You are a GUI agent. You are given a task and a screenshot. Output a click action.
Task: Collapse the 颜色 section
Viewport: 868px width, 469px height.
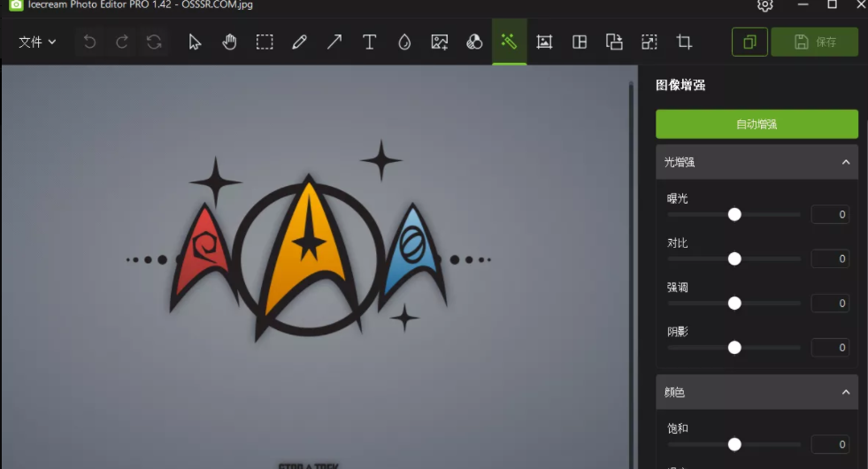pos(845,392)
